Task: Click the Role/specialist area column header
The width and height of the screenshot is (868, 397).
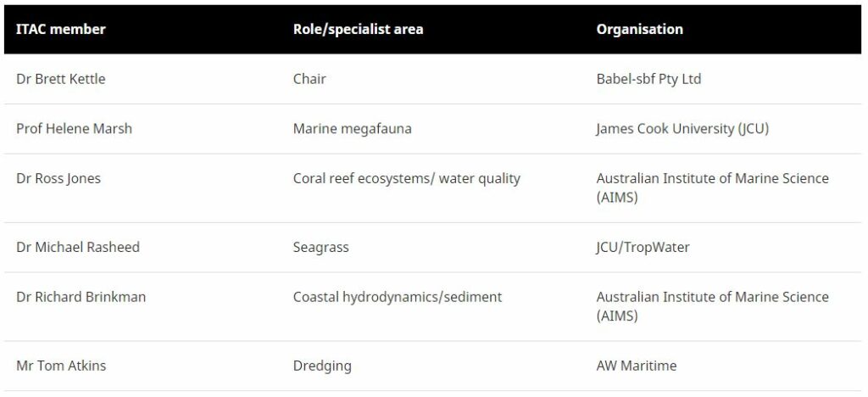Action: pos(358,30)
